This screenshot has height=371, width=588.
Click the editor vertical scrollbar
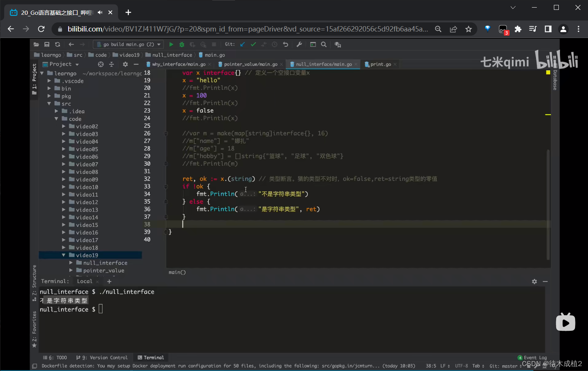coord(548,204)
